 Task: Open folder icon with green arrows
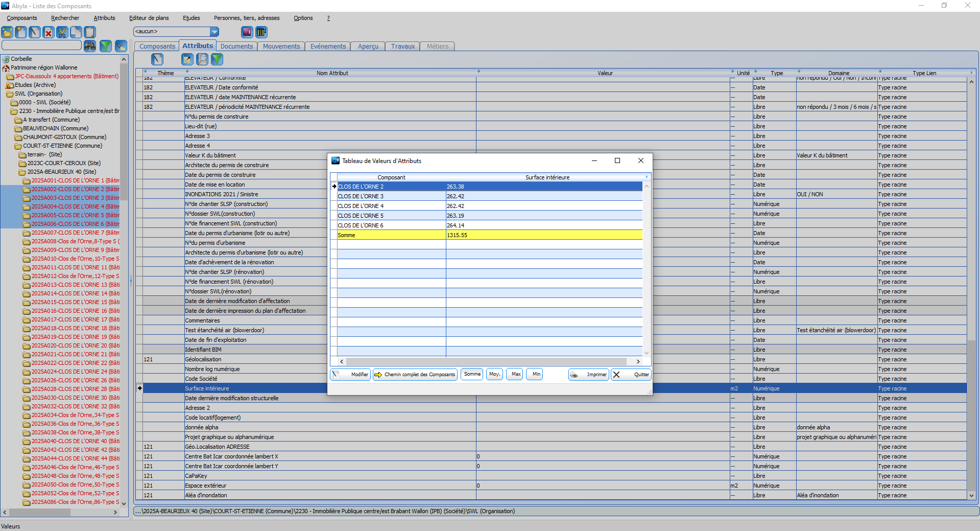point(7,33)
